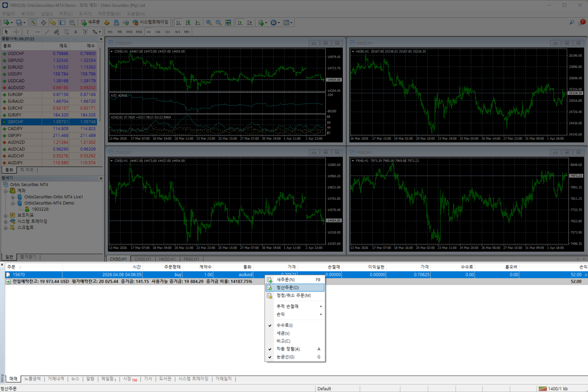Screen dimensions: 588x392
Task: Click the zoom in magnifier icon
Action: click(209, 23)
